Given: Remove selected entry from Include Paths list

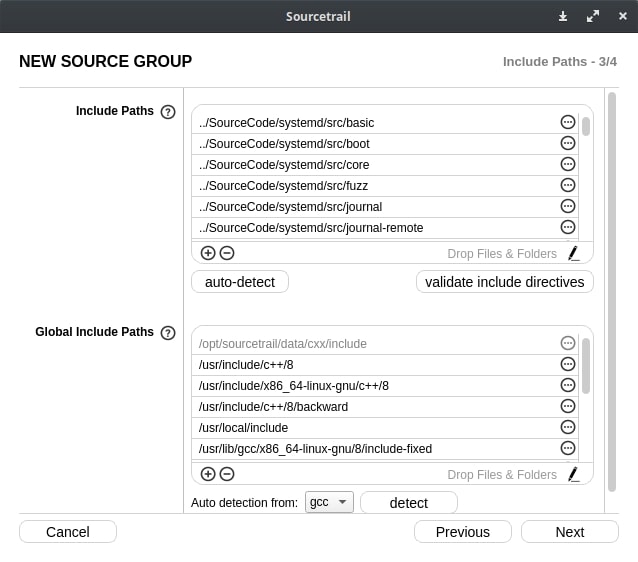Looking at the screenshot, I should 227,254.
